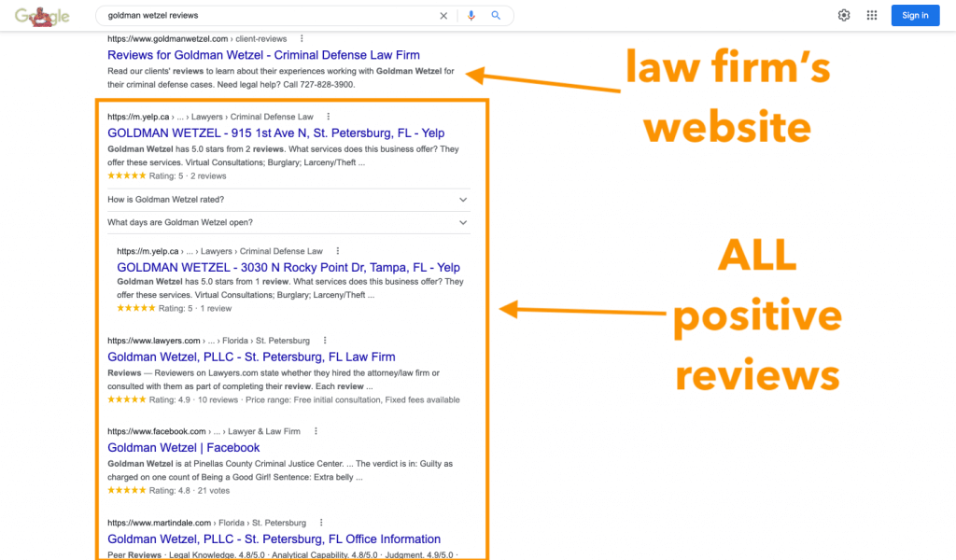Click the goldmanwetzel.com client-reviews URL
Viewport: 956px width, 560px height.
[x=197, y=38]
